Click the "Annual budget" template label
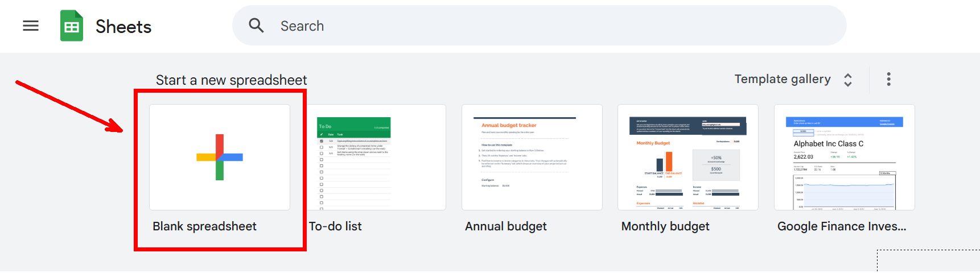Screen dimensions: 980x273 [505, 226]
